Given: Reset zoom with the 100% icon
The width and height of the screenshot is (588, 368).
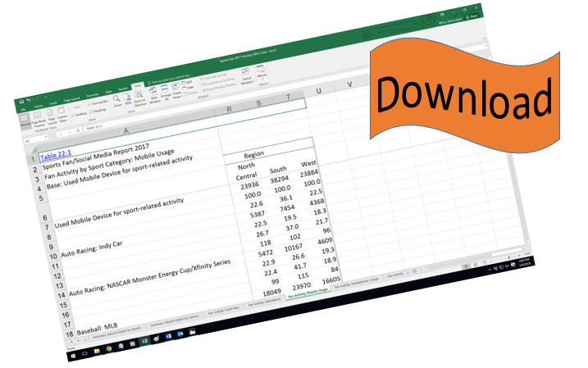Looking at the screenshot, I should point(128,98).
